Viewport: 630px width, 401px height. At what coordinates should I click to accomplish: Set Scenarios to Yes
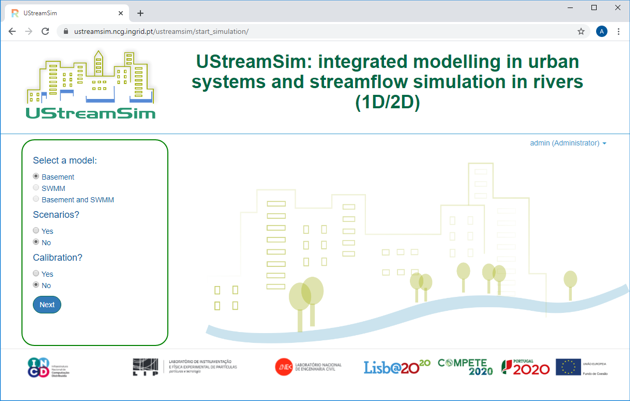[36, 231]
